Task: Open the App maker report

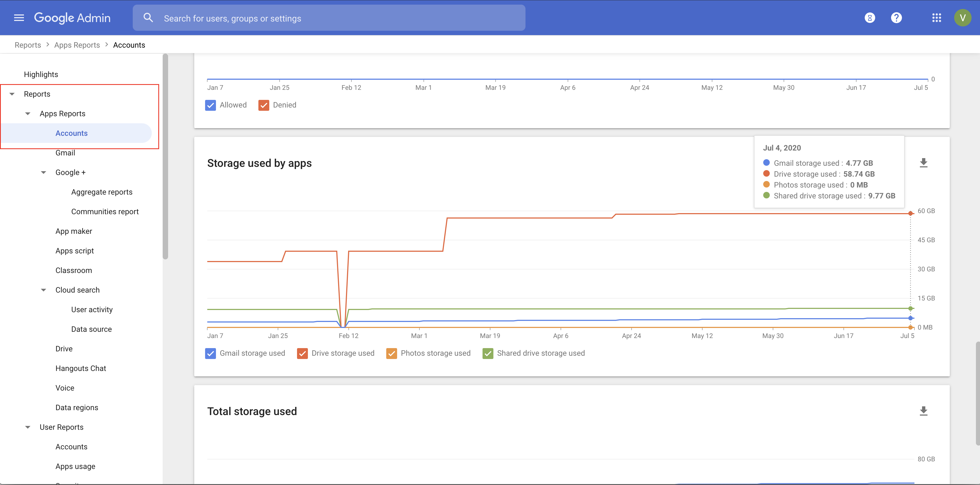Action: [73, 231]
